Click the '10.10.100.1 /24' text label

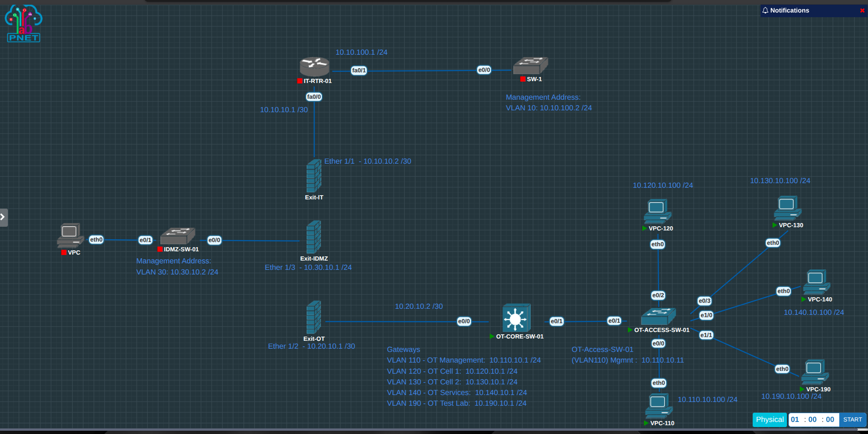361,52
